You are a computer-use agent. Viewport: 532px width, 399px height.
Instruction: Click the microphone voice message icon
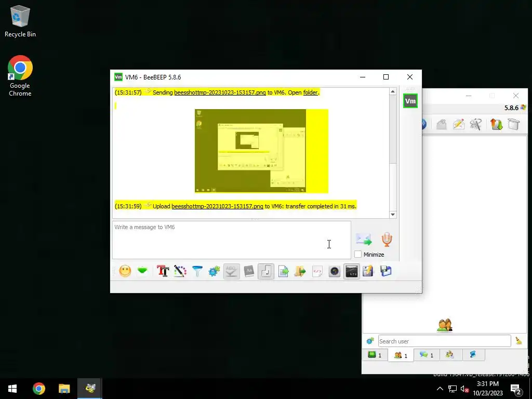click(x=387, y=239)
